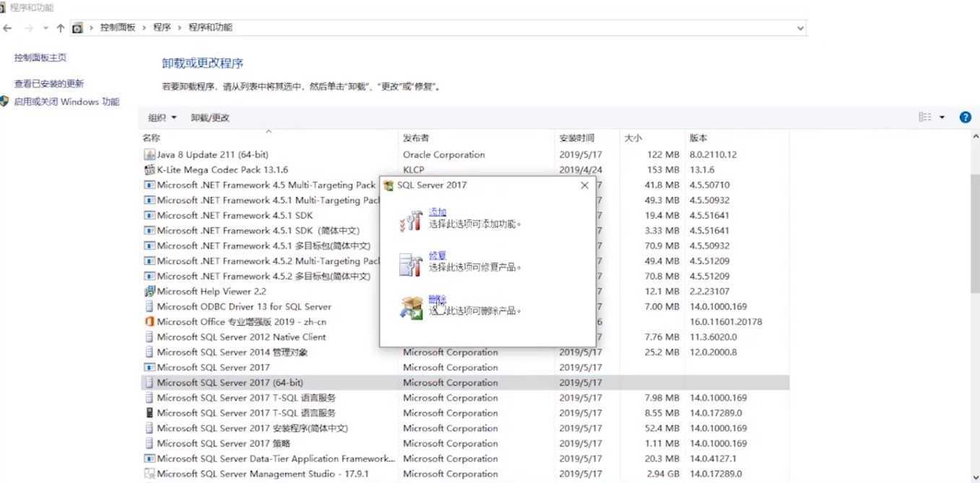Open 启用或关闭 Windows 功能 link

66,102
